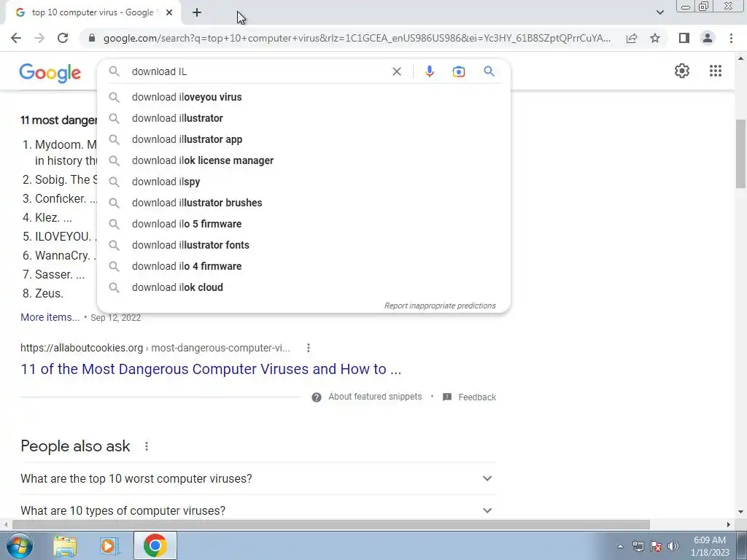Screen dimensions: 747x560
Task: Bookmark this page with the star
Action: [x=655, y=38]
